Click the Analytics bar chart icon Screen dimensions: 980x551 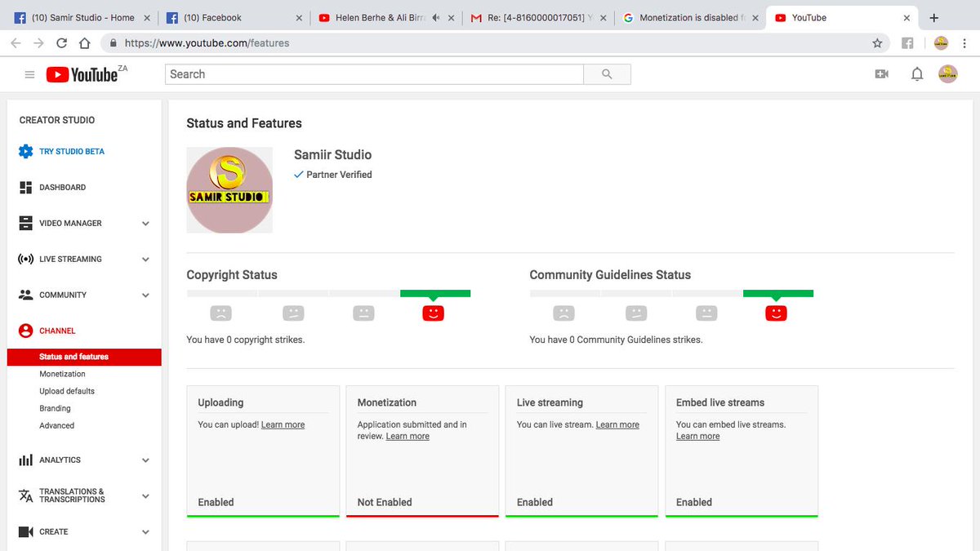coord(25,460)
